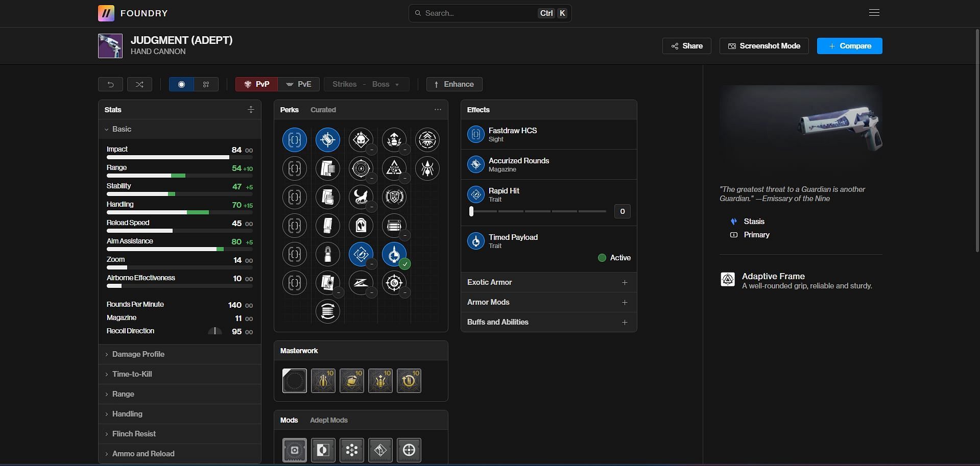980x466 pixels.
Task: Click the Rapid Hit stacks slider handle
Action: click(x=471, y=211)
